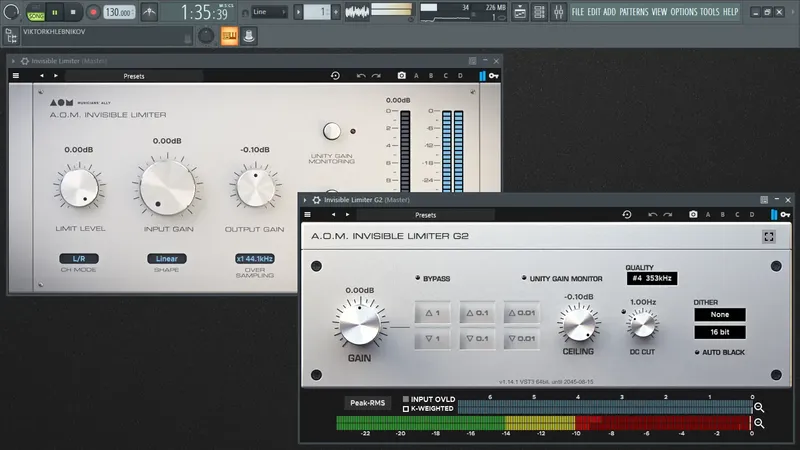Open the QUALITY #4 353kHz selector

[x=652, y=278]
